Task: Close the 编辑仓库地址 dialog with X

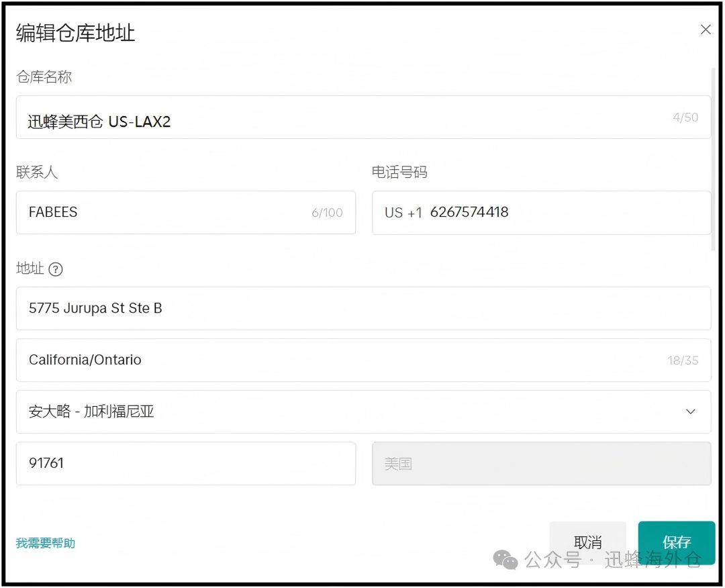Action: 706,30
